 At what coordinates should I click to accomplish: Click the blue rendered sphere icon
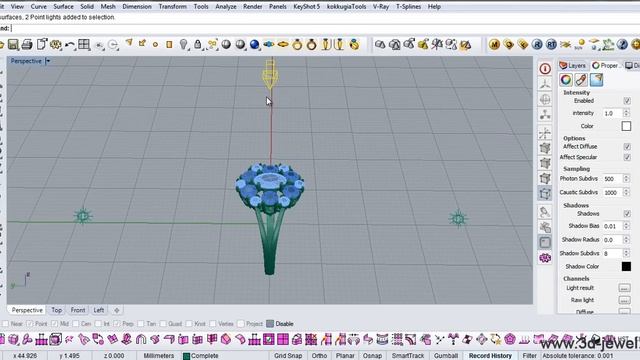254,44
